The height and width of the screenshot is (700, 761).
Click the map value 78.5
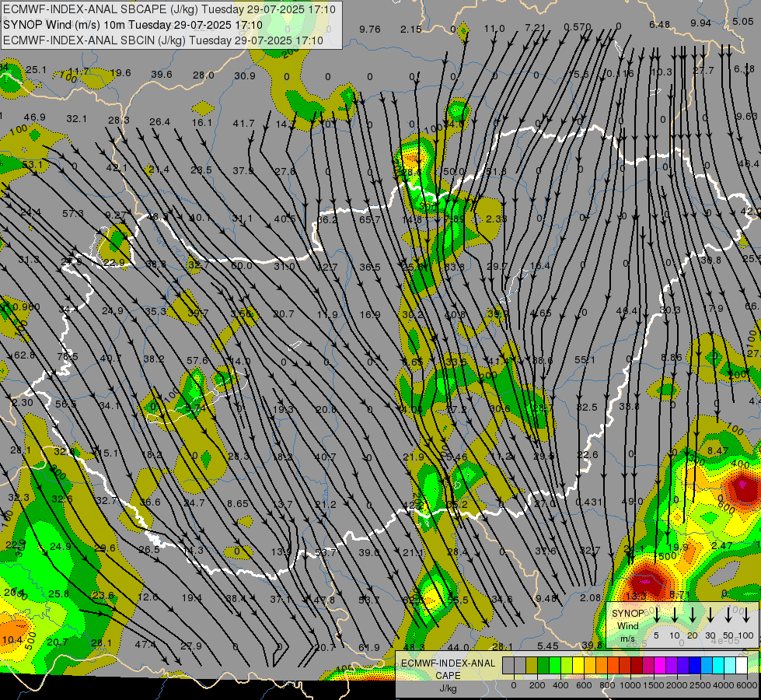point(68,356)
